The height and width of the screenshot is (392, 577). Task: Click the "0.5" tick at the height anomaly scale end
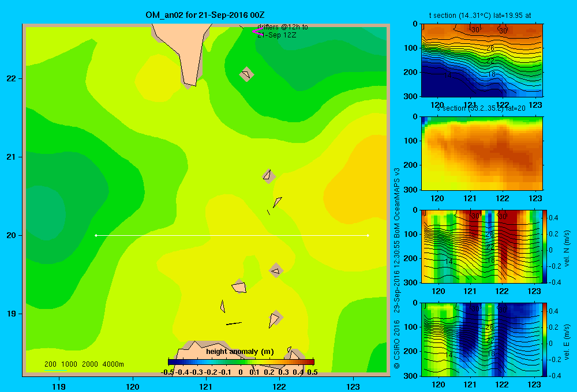coord(312,372)
